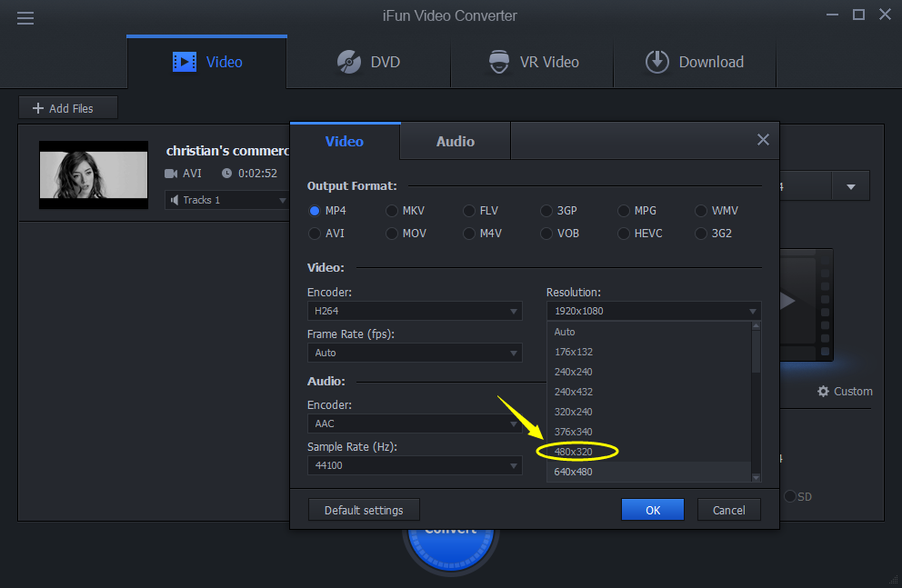
Task: Click the clock icon beside 0:02:52
Action: pos(226,173)
